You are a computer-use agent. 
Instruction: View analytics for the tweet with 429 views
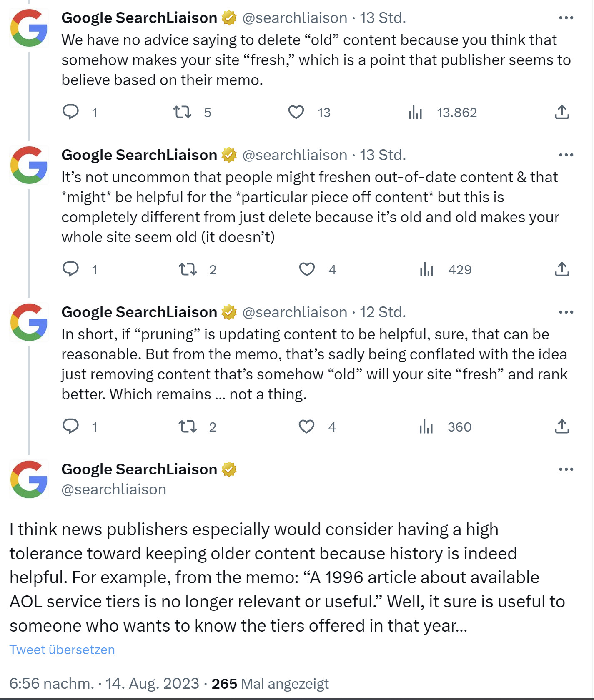coord(426,269)
